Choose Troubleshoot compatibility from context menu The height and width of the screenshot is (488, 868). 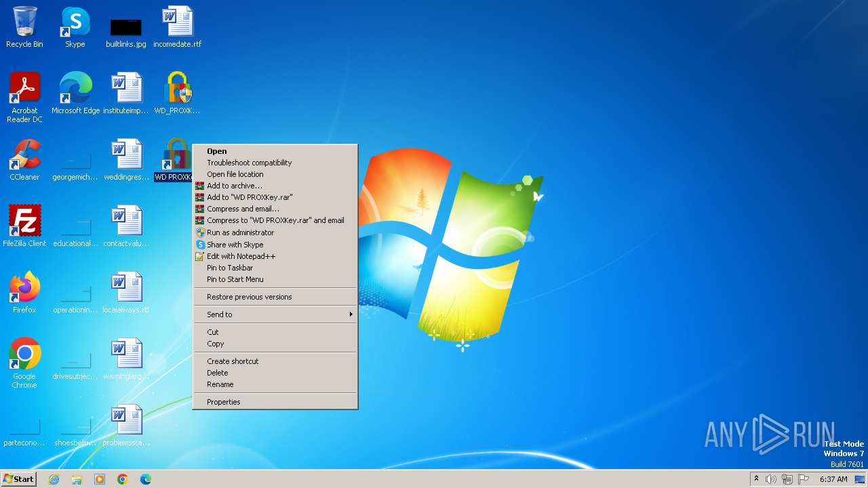tap(275, 163)
